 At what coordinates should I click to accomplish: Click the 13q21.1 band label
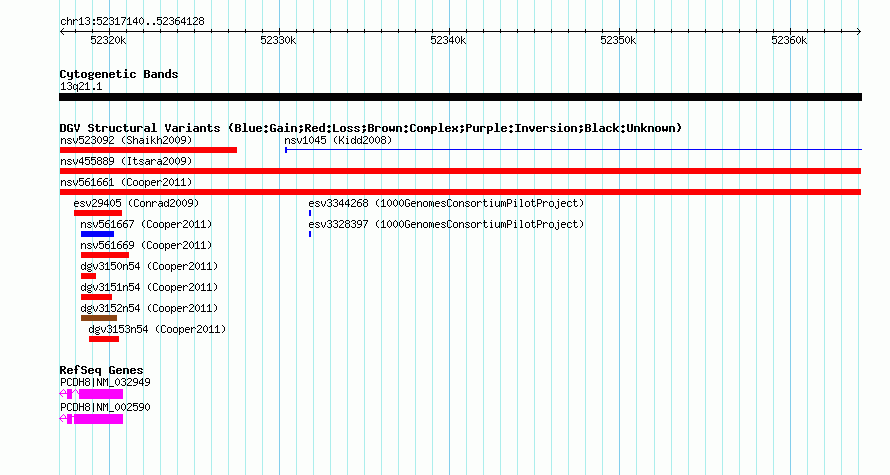[x=81, y=86]
